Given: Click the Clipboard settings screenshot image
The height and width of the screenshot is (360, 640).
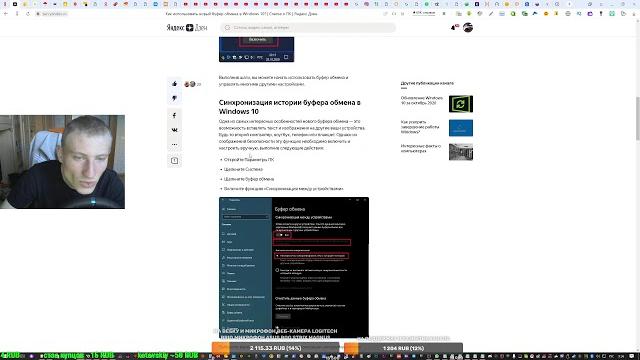Looking at the screenshot, I should [x=294, y=267].
